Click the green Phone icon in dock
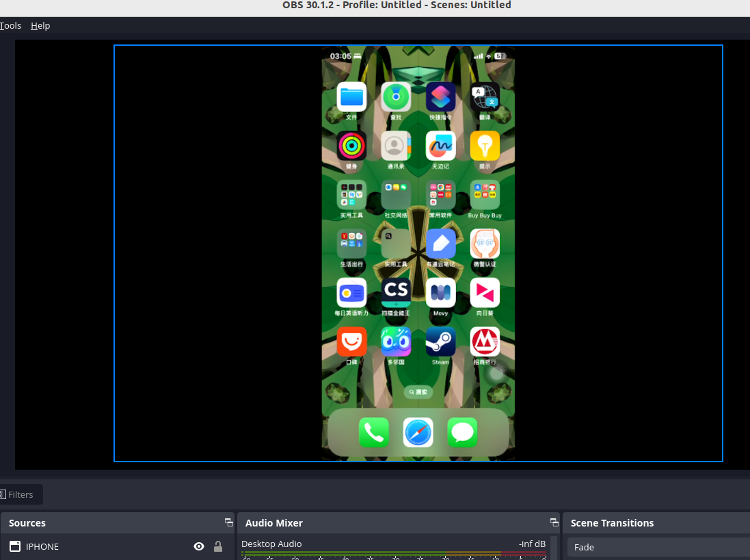 (374, 432)
